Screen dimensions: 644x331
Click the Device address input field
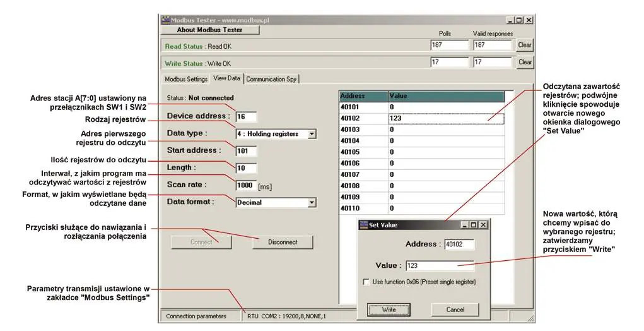click(247, 116)
